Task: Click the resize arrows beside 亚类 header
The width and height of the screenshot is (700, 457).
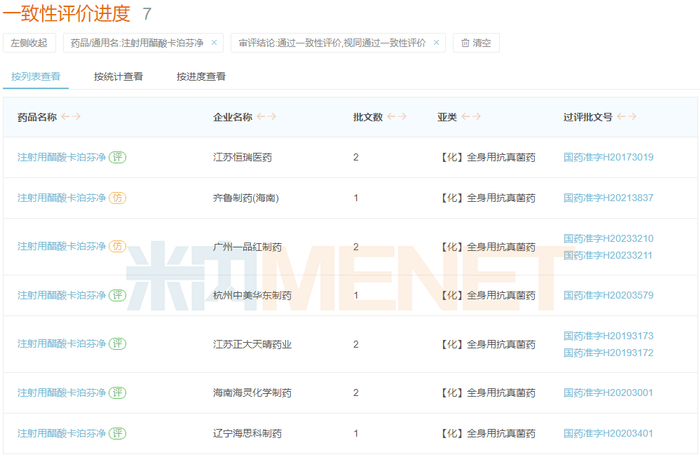Action: [x=471, y=116]
